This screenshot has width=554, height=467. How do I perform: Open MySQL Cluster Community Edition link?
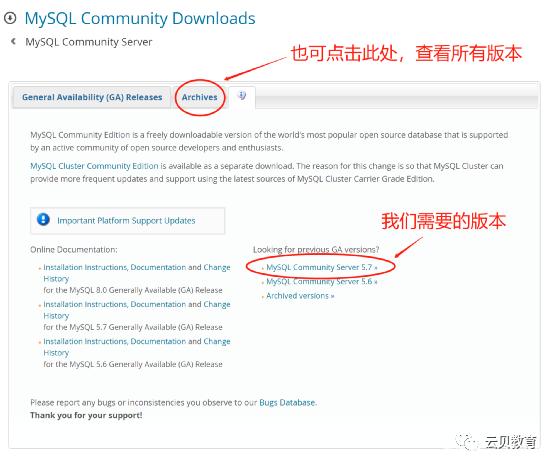[94, 166]
